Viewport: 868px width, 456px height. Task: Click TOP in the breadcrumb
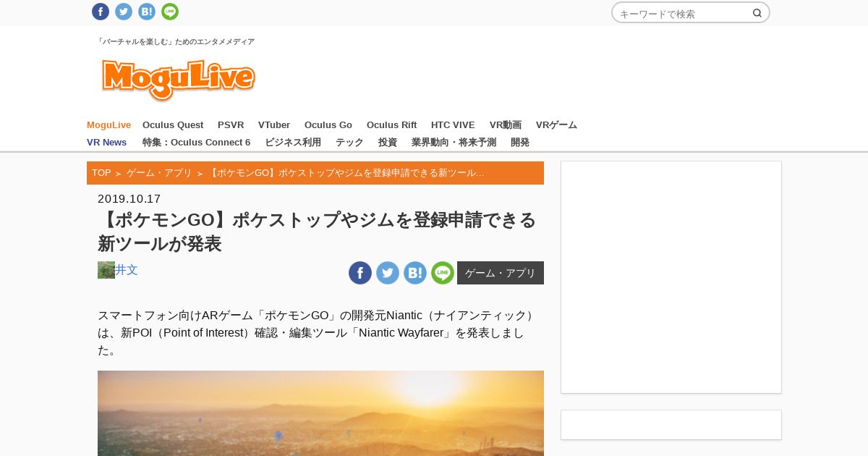click(101, 173)
